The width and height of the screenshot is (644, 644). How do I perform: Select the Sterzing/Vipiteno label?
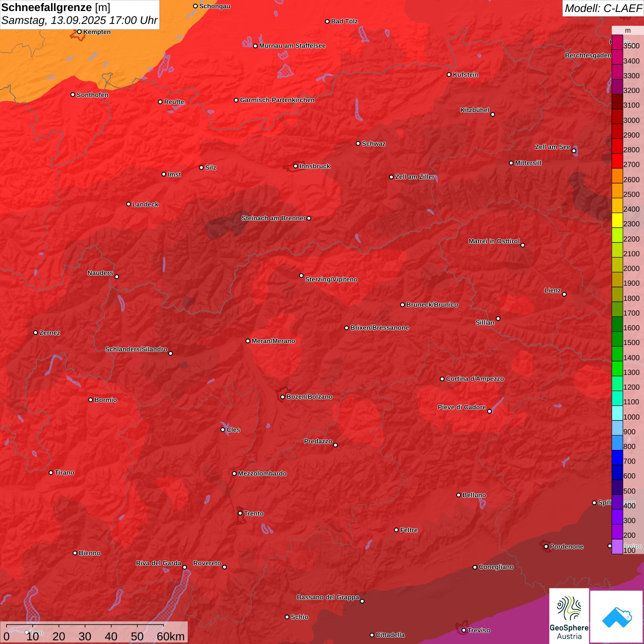coord(331,279)
